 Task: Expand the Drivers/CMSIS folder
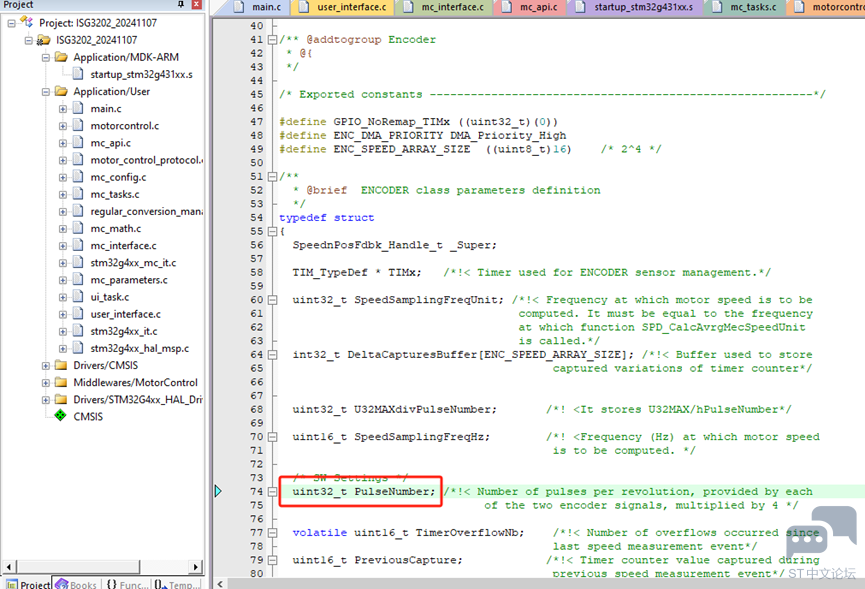46,366
